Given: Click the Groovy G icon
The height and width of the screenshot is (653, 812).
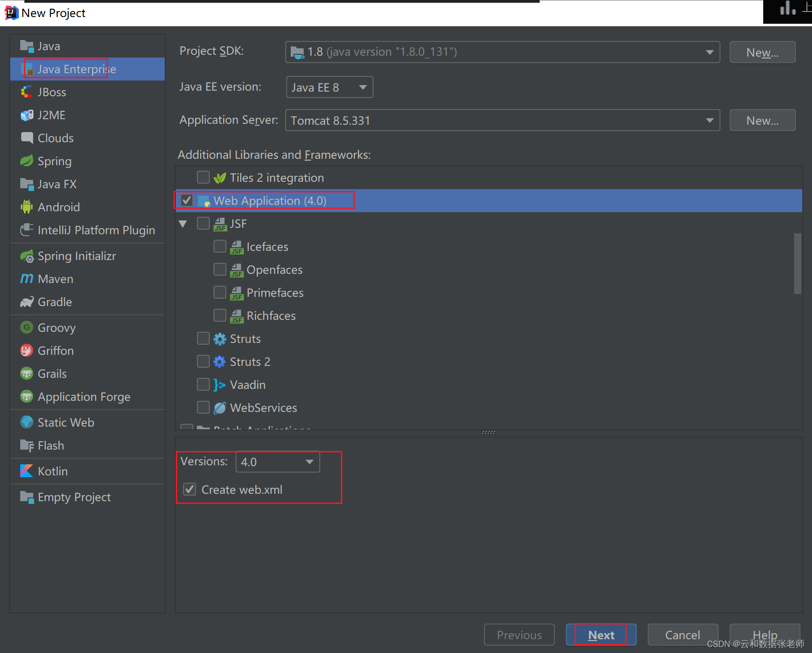Looking at the screenshot, I should click(x=27, y=327).
